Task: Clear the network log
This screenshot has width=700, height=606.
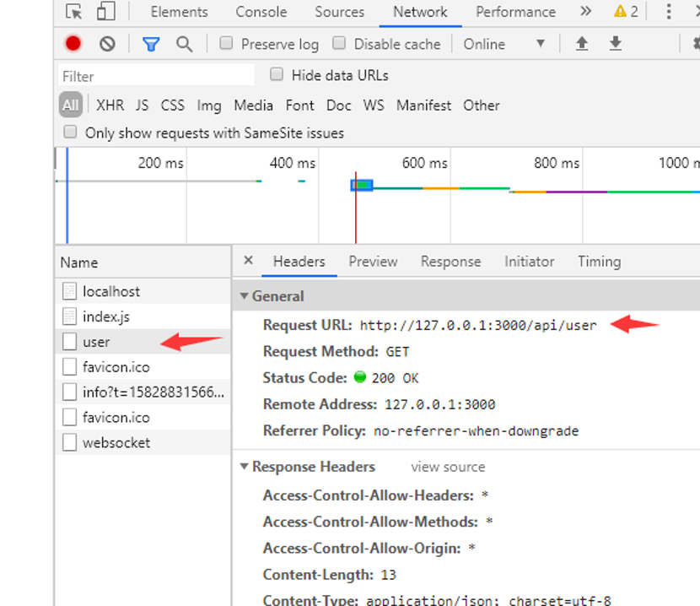Action: coord(107,44)
